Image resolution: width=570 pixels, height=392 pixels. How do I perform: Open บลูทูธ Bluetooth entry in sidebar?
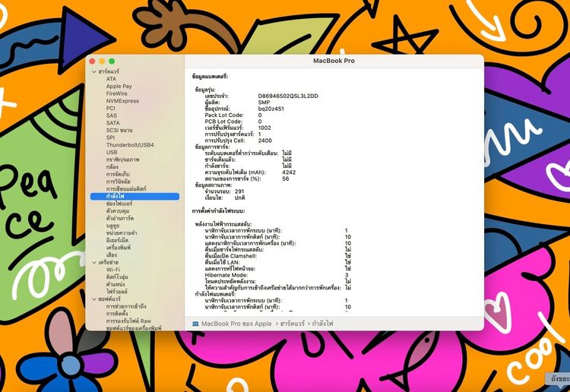click(x=113, y=226)
